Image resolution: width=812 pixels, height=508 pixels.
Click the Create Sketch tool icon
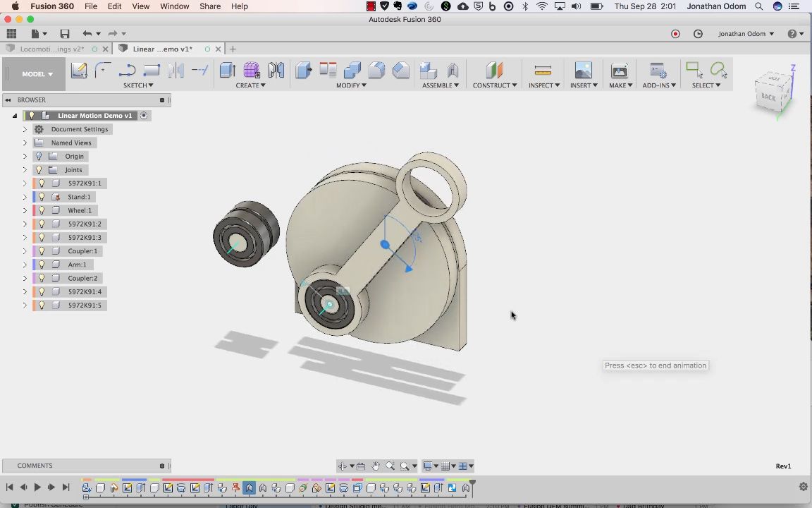coord(79,70)
